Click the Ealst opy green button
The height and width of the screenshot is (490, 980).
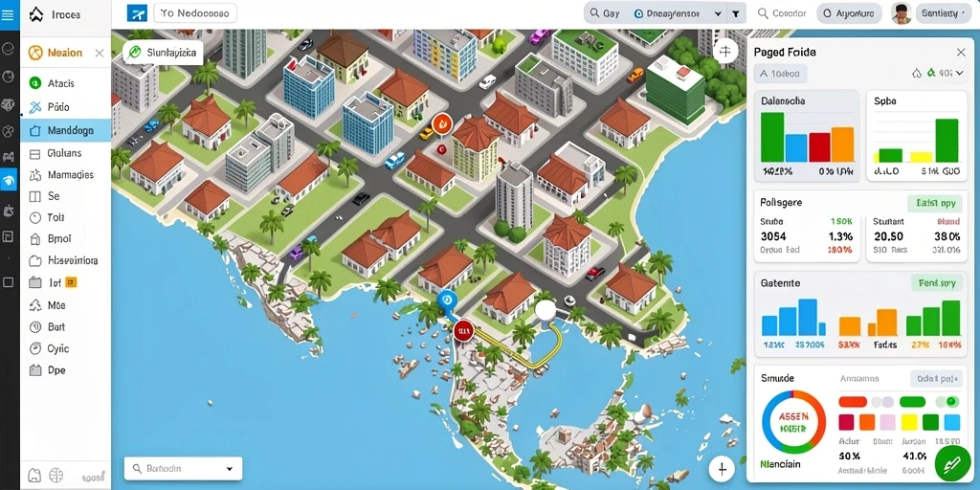click(936, 203)
